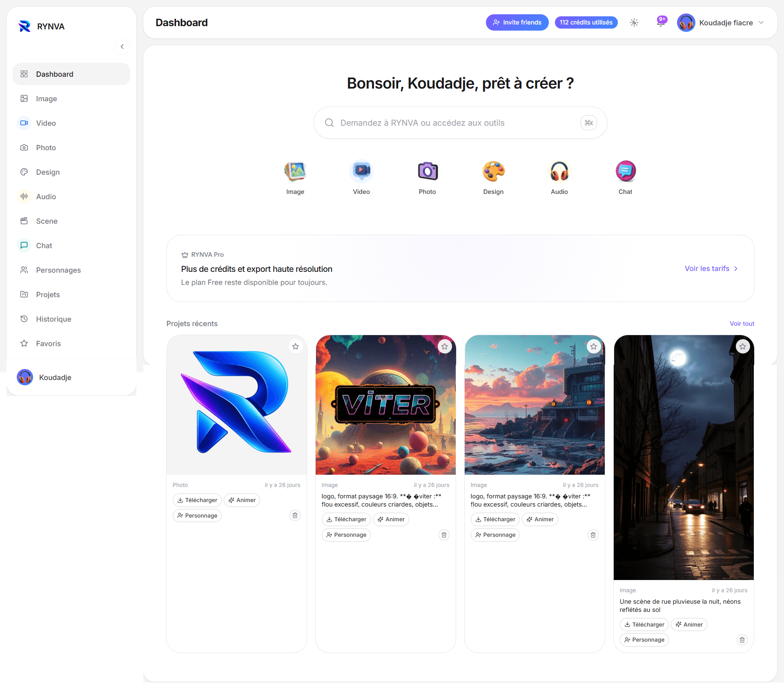Open Design section in sidebar

(x=71, y=172)
